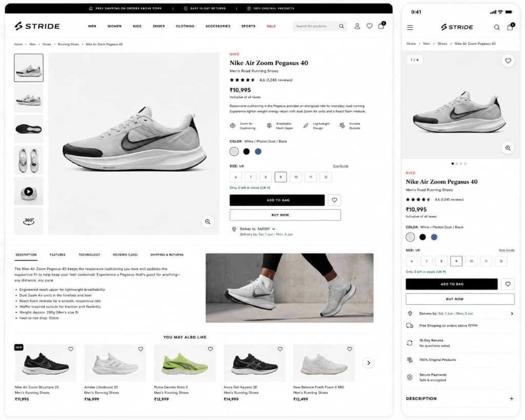Viewport: 525px width, 420px height.
Task: Select size 10 in mobile view
Action: (x=471, y=261)
